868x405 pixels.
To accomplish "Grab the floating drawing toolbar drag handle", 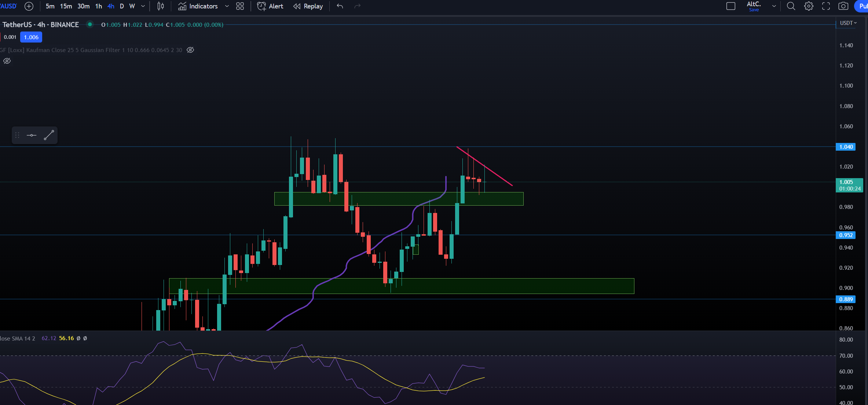I will click(17, 135).
